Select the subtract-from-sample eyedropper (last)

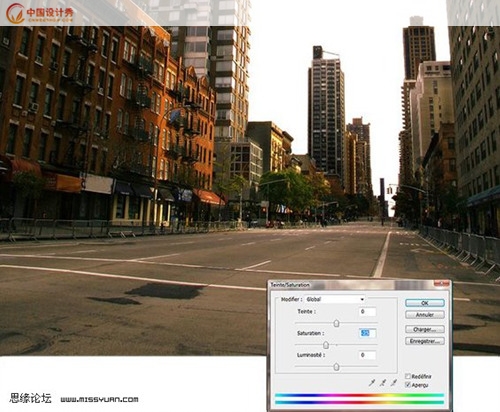[x=394, y=383]
